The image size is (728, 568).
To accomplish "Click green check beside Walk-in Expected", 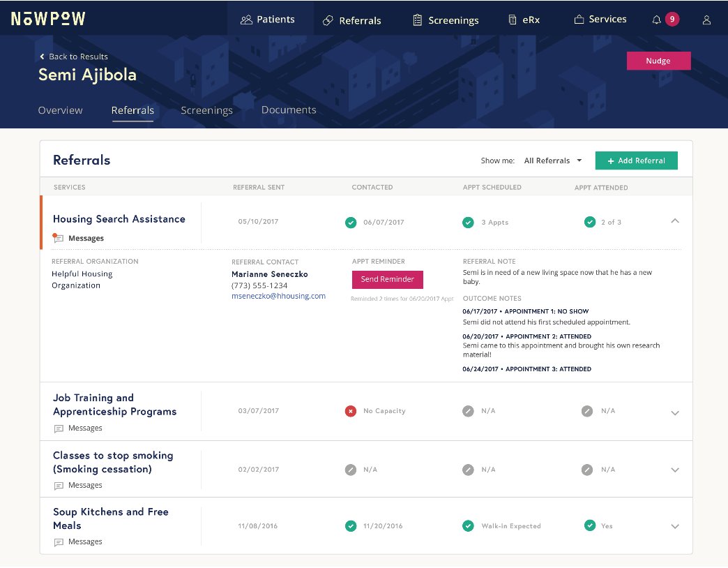I will 468,525.
